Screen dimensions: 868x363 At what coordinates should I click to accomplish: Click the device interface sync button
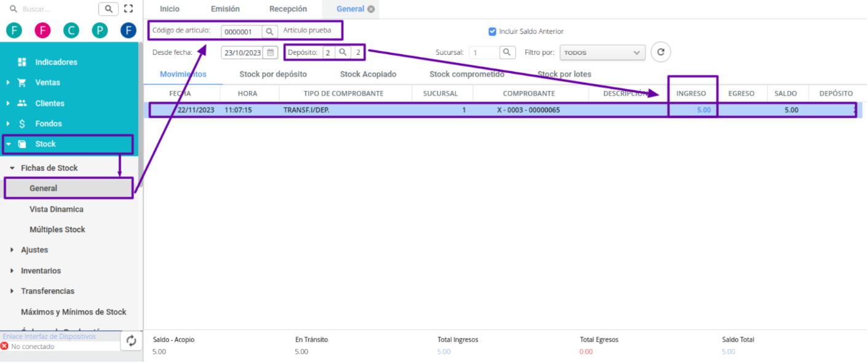coord(132,341)
